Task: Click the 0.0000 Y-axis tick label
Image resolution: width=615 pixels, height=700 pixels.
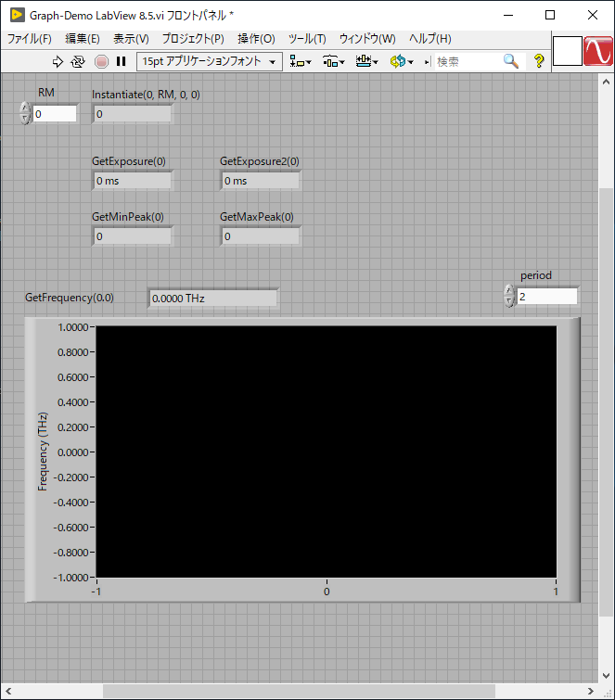Action: coord(73,452)
